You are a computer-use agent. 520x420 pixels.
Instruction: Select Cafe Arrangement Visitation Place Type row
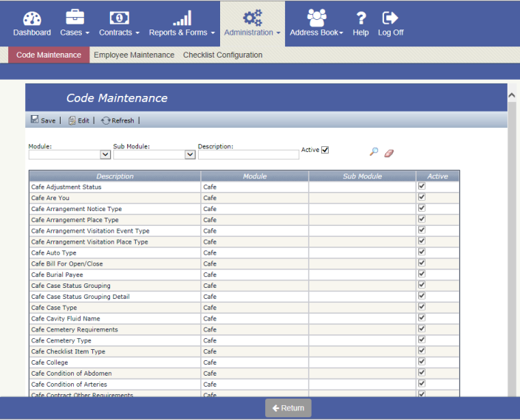point(244,241)
